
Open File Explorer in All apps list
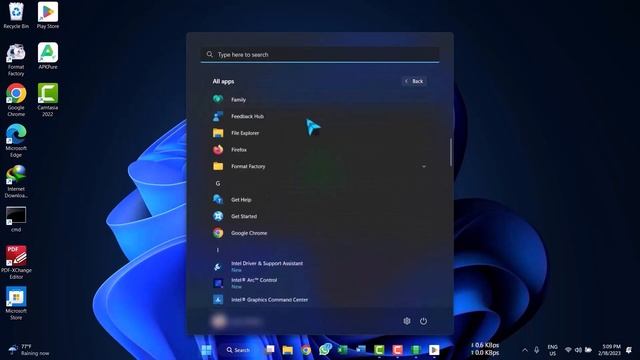[319, 133]
